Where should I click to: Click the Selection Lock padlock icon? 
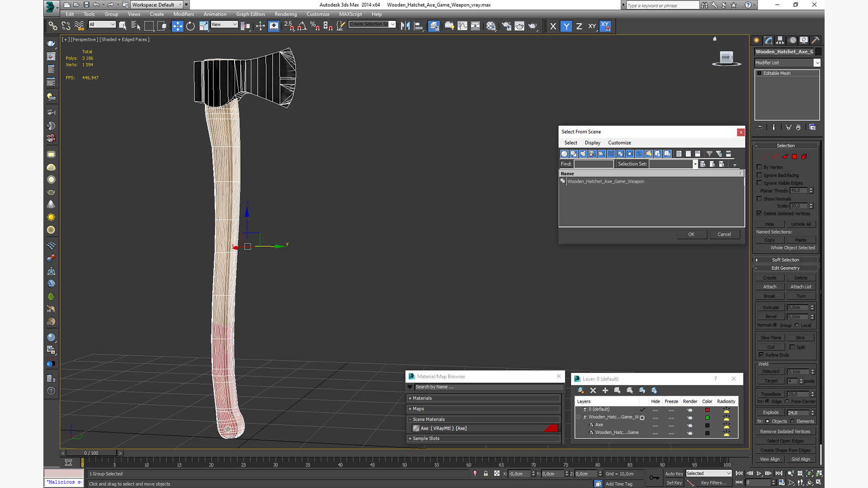[486, 474]
